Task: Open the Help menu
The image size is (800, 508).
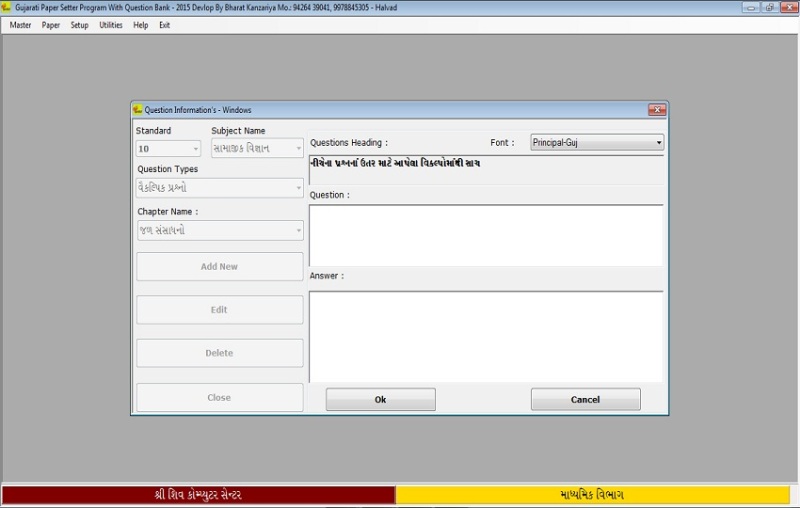Action: (x=141, y=25)
